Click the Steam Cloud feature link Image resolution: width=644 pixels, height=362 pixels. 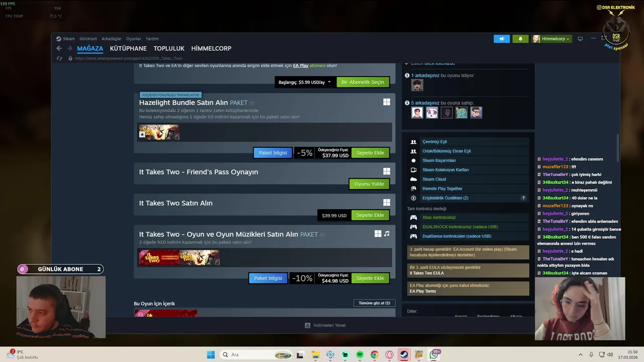pyautogui.click(x=434, y=179)
